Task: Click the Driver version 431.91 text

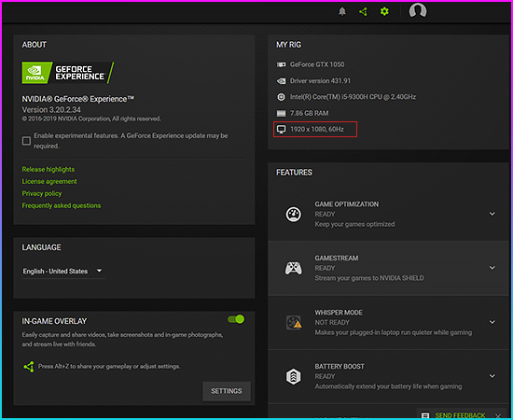Action: tap(320, 81)
